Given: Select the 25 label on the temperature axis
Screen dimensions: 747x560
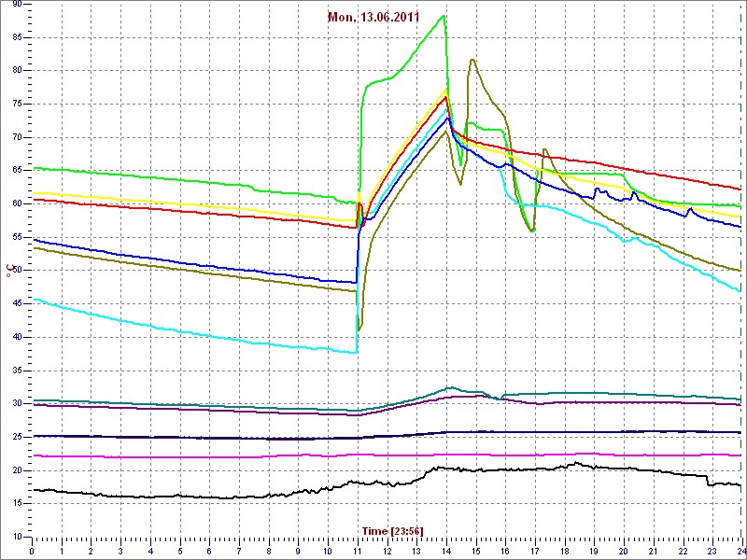Looking at the screenshot, I should pyautogui.click(x=17, y=437).
